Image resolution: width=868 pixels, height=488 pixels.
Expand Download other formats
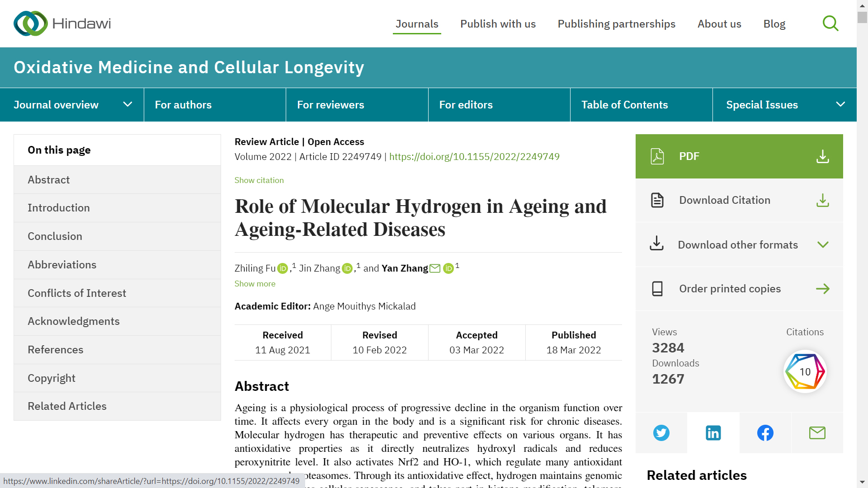coord(739,245)
